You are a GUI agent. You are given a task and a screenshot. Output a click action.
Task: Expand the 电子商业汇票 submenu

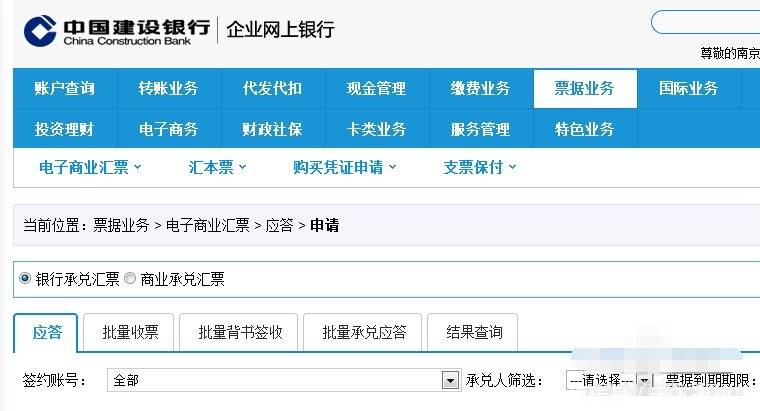coord(90,167)
